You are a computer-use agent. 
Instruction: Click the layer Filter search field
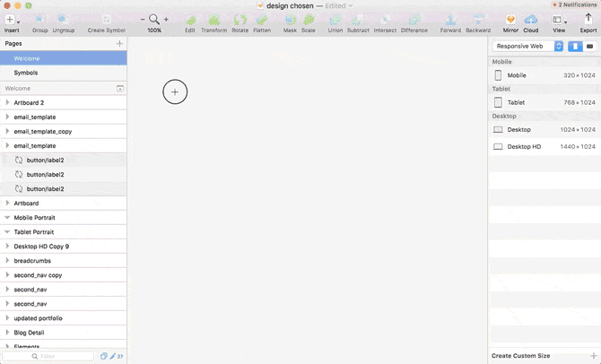pos(63,356)
